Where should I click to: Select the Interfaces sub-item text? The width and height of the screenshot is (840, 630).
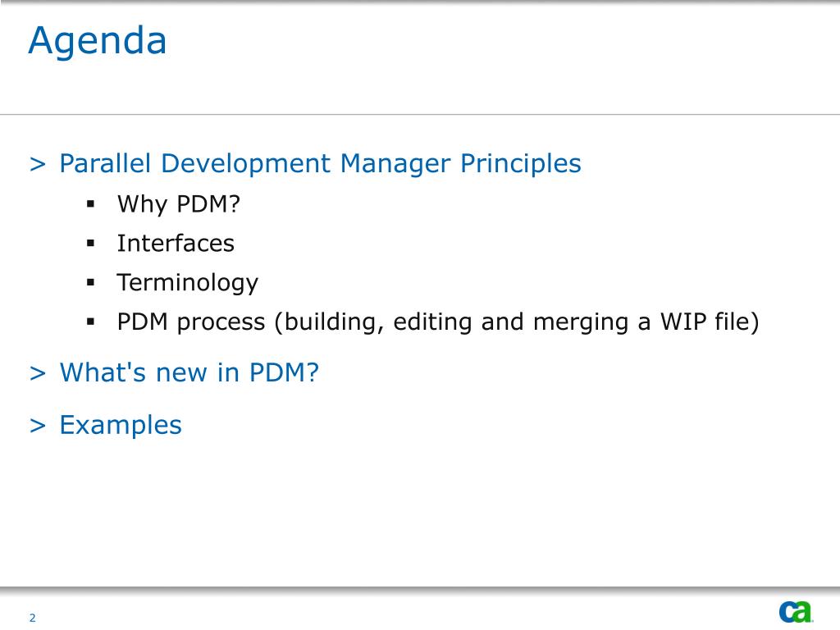click(x=176, y=243)
